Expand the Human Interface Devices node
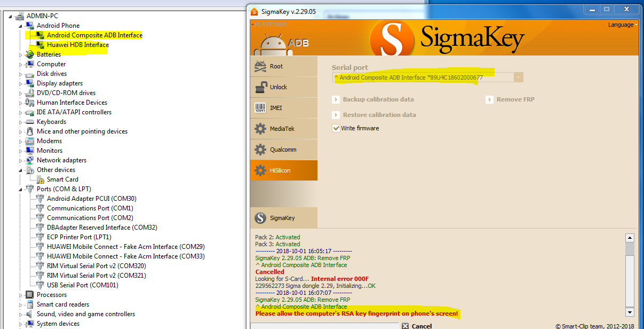This screenshot has width=644, height=329. (21, 103)
